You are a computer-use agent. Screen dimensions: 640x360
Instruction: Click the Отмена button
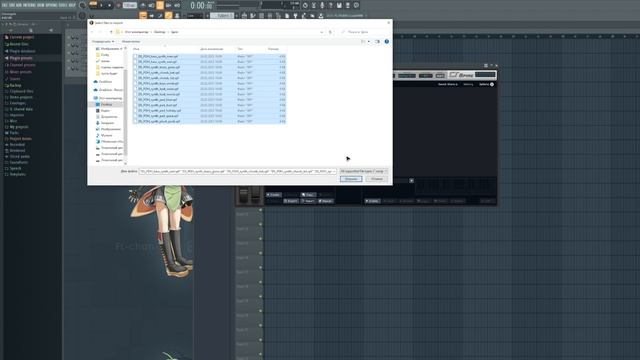point(377,179)
